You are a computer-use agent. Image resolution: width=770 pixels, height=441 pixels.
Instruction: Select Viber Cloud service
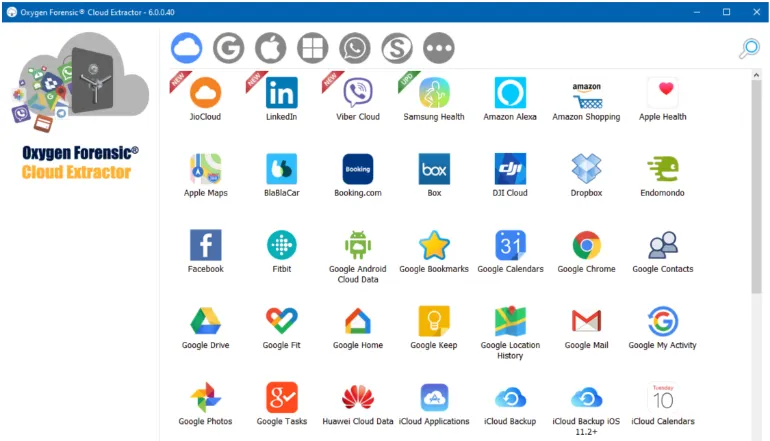[x=358, y=99]
